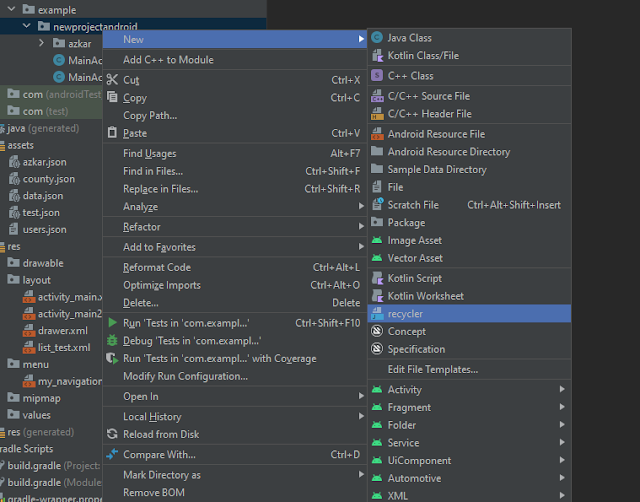This screenshot has height=502, width=640.
Task: Collapse the assets folder
Action: (x=3, y=145)
